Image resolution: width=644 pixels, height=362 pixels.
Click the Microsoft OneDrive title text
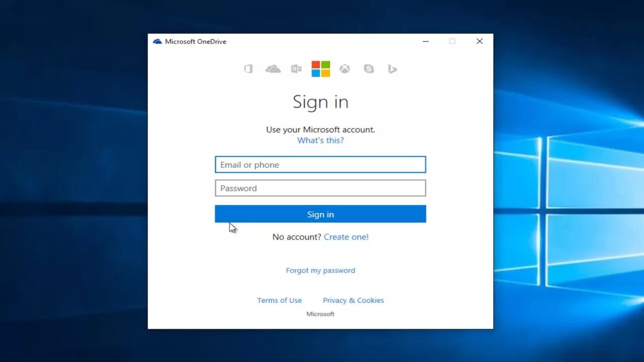[196, 42]
